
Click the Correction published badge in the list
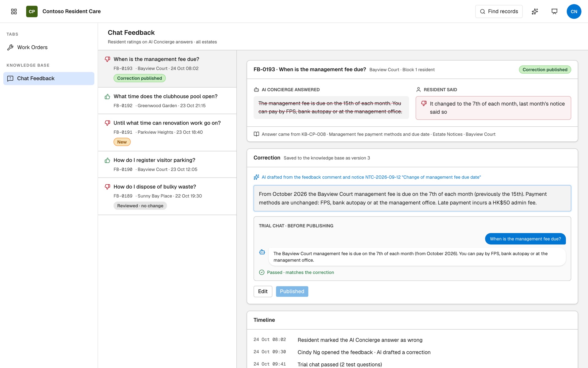(x=140, y=78)
